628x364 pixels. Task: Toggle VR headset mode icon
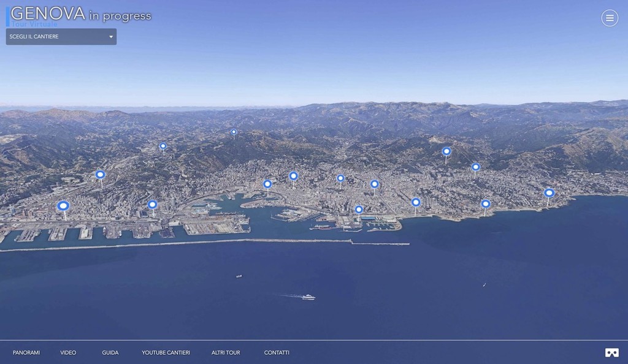pyautogui.click(x=611, y=352)
